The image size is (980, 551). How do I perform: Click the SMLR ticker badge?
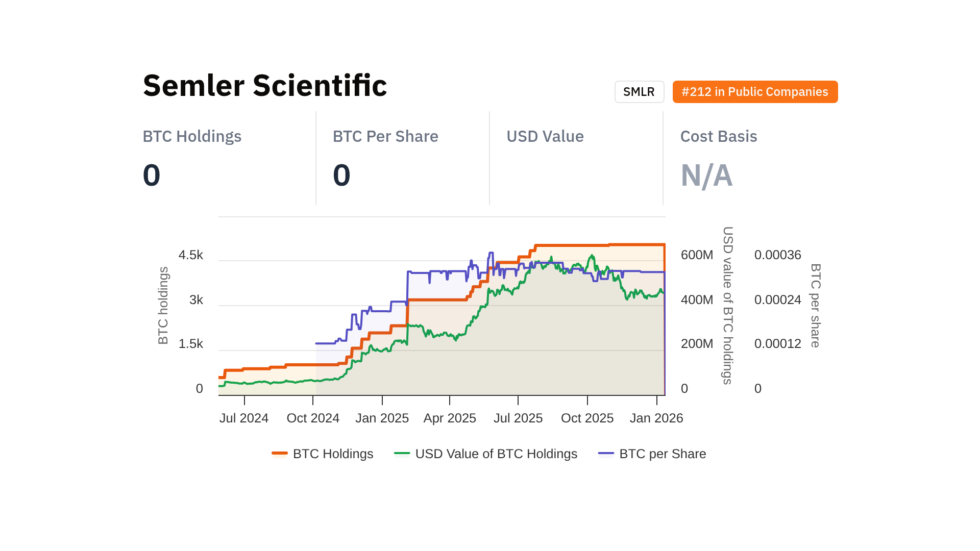click(x=639, y=92)
